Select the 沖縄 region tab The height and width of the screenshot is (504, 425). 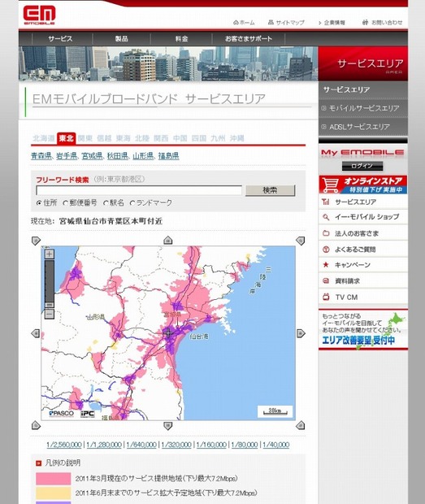point(236,138)
